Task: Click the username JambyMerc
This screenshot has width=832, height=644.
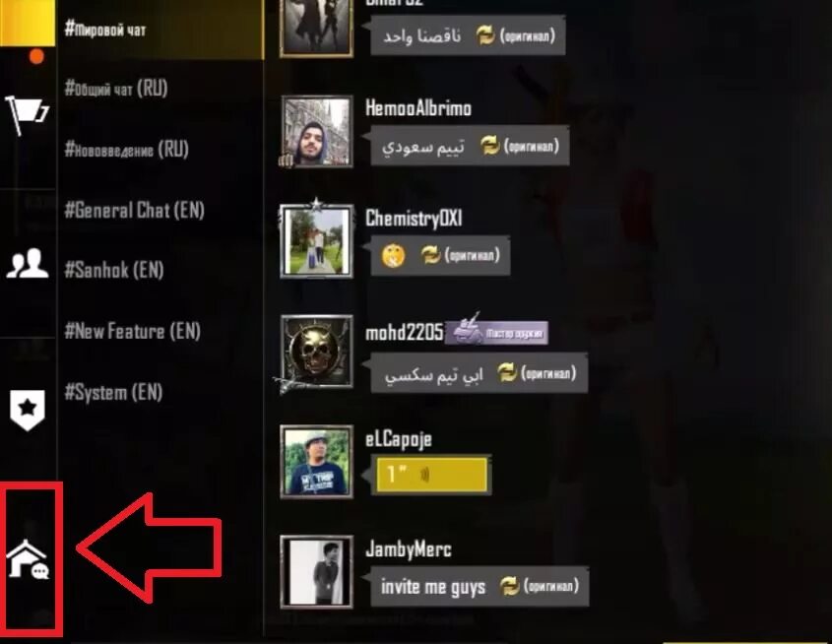Action: click(x=408, y=549)
